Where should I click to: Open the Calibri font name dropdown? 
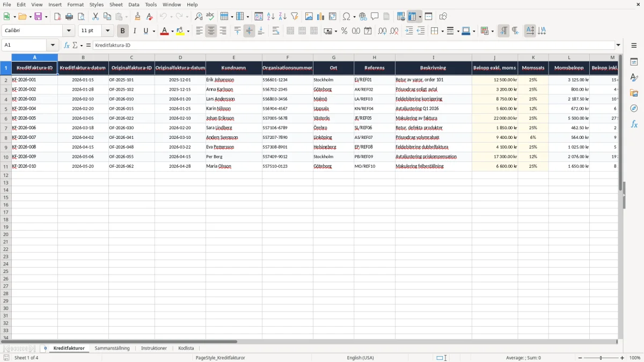[x=69, y=31]
